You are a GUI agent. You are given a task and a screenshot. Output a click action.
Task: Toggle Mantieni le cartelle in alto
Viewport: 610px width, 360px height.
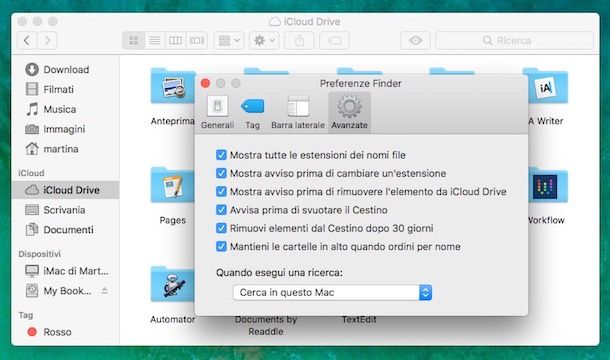[x=221, y=246]
